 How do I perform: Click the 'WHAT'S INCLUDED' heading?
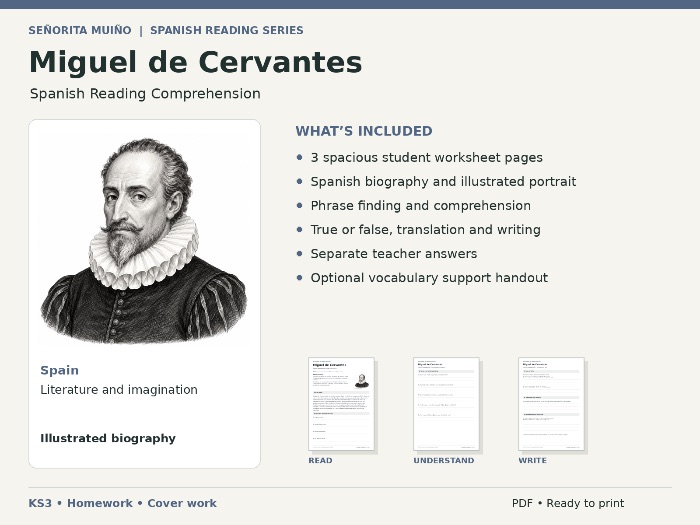tap(364, 131)
